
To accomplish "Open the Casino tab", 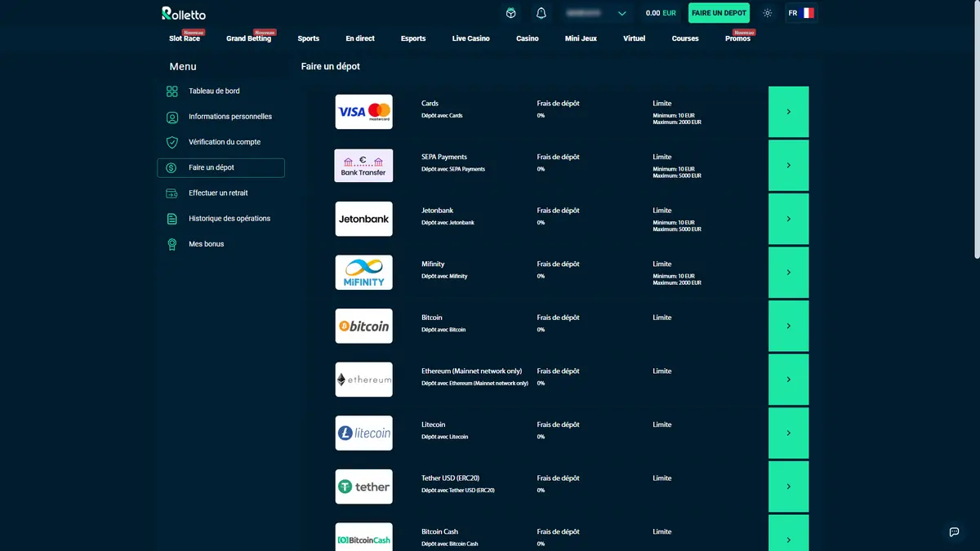I will [x=528, y=38].
